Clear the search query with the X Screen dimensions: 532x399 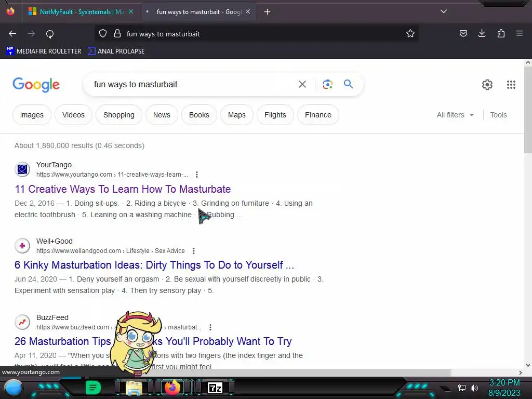[302, 84]
